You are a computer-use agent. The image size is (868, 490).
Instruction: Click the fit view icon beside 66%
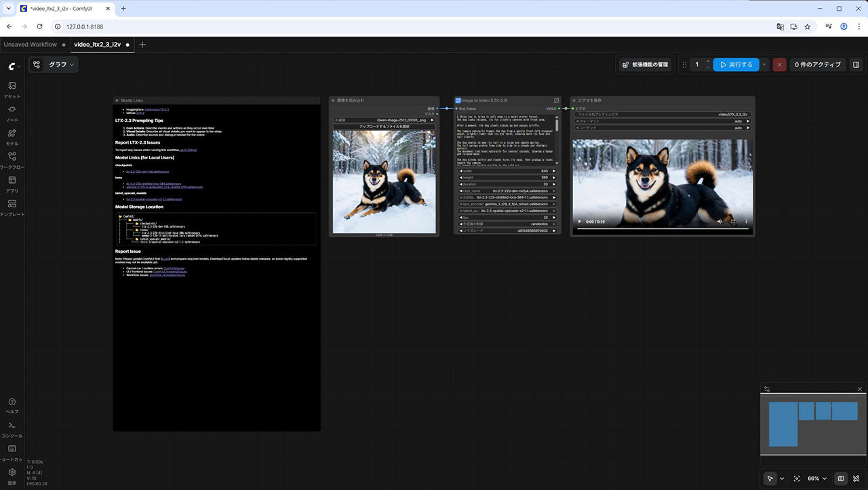(x=797, y=478)
